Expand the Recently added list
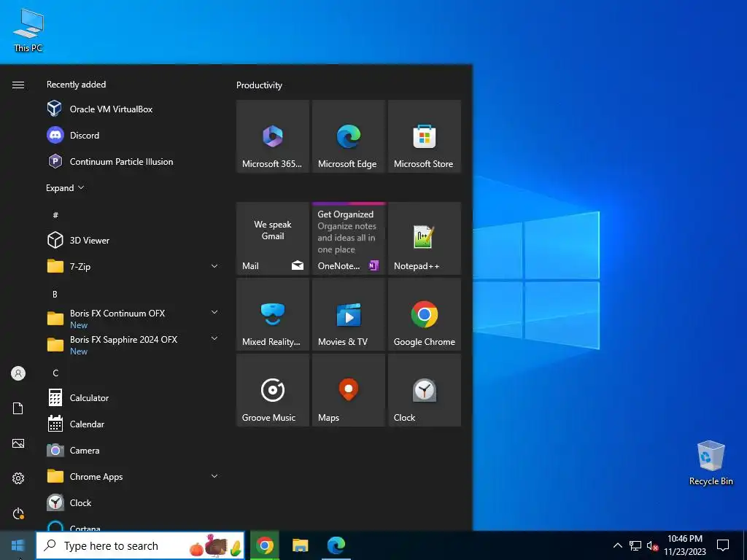Image resolution: width=747 pixels, height=560 pixels. [65, 187]
